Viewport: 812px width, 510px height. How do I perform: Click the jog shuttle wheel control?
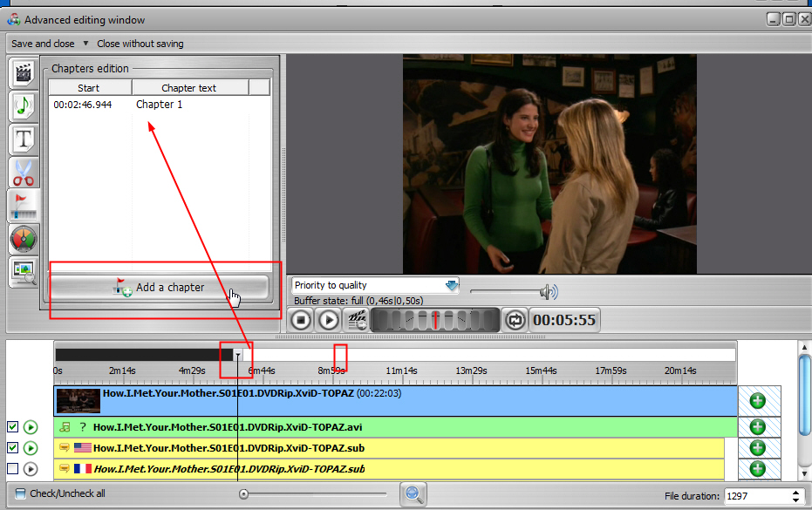(x=435, y=320)
